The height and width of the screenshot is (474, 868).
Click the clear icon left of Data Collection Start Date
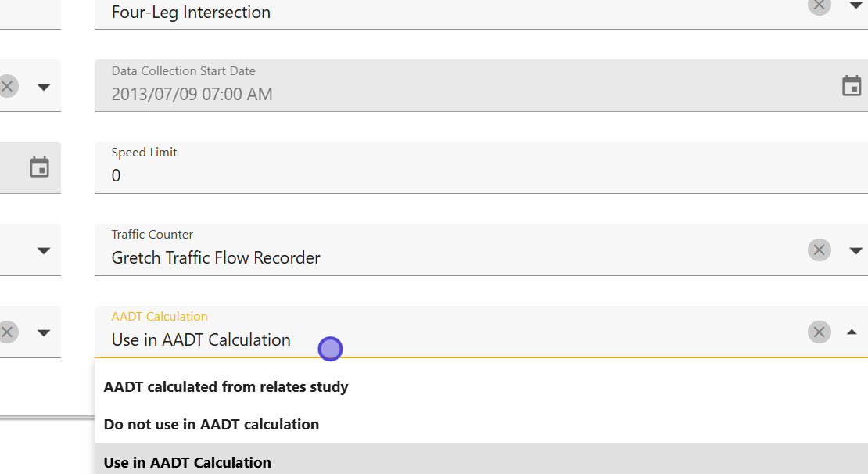point(8,86)
